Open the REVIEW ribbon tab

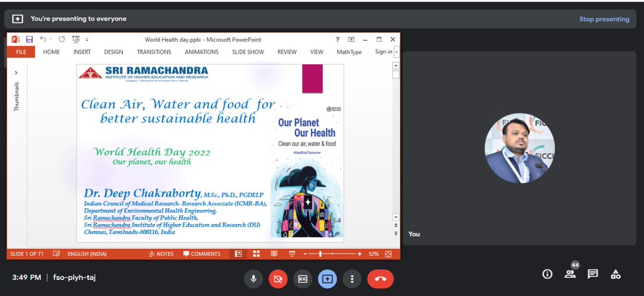click(287, 52)
